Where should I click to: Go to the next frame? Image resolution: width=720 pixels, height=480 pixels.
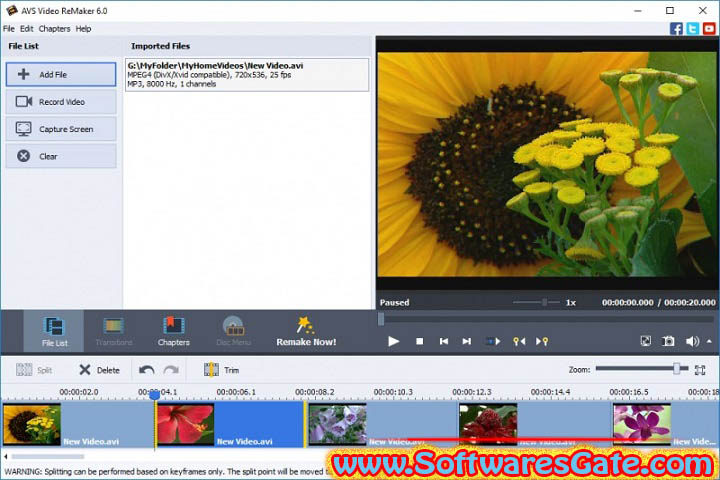(467, 341)
